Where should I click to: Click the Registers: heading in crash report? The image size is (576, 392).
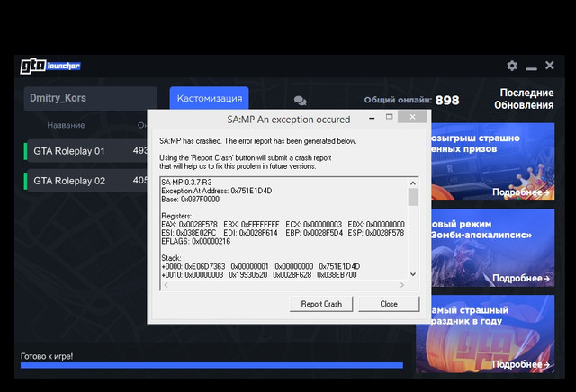[x=176, y=216]
